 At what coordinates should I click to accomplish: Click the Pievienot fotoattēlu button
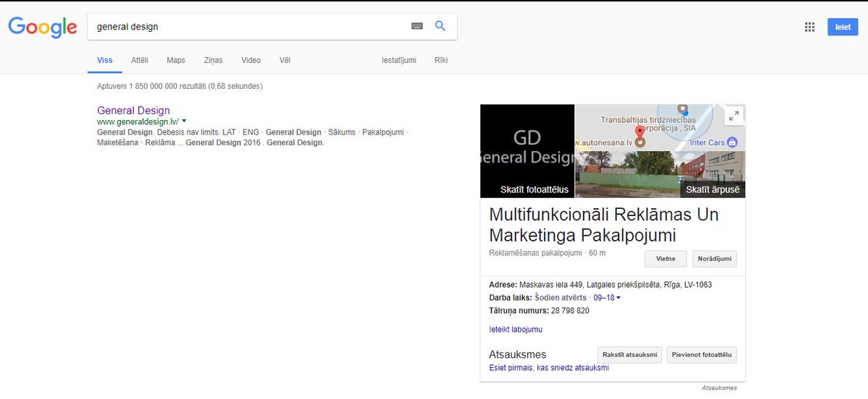click(x=702, y=354)
